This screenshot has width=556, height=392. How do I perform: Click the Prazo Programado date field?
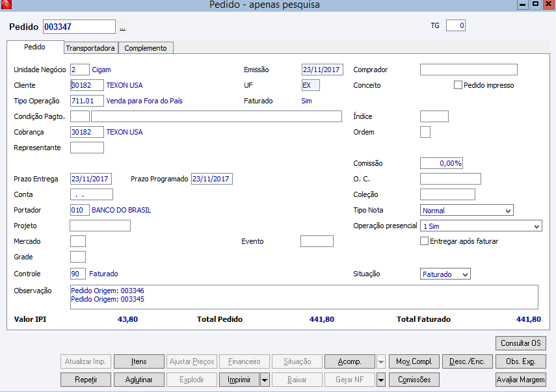pos(212,179)
